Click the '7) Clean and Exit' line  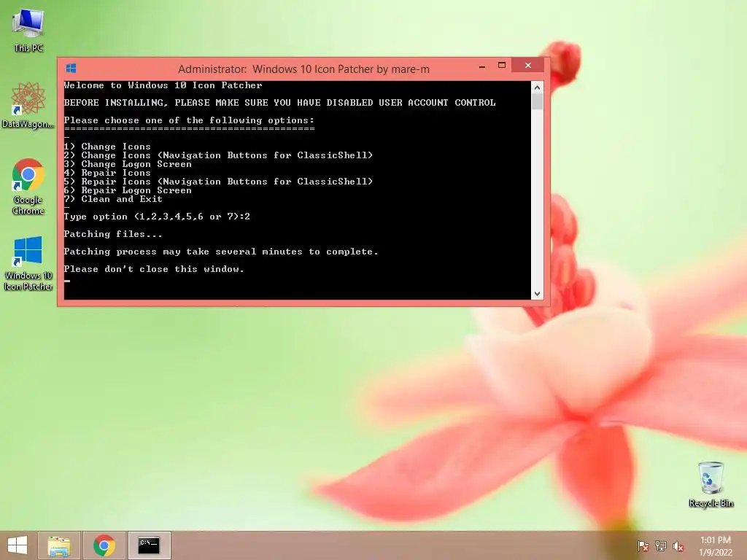pos(113,199)
